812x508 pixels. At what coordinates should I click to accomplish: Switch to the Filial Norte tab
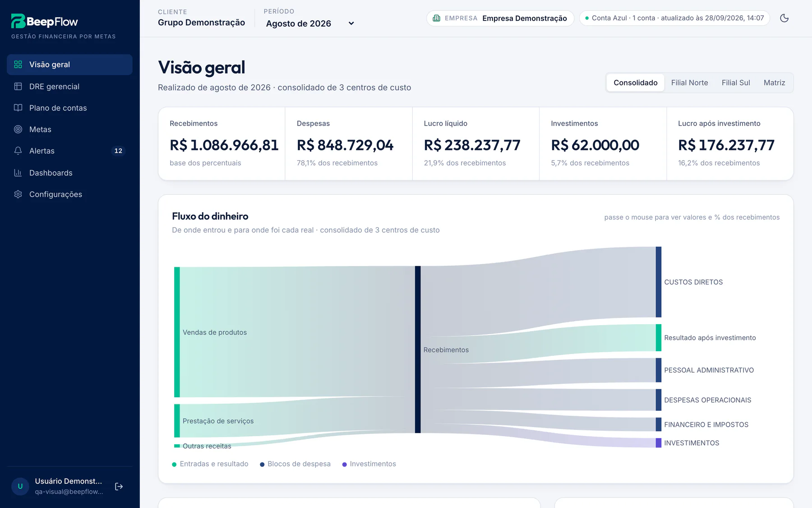pos(689,83)
